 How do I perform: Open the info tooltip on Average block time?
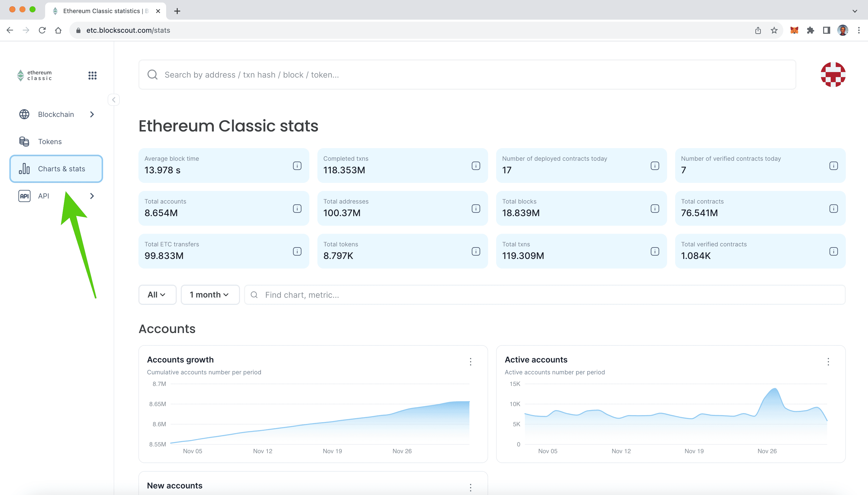pyautogui.click(x=297, y=166)
